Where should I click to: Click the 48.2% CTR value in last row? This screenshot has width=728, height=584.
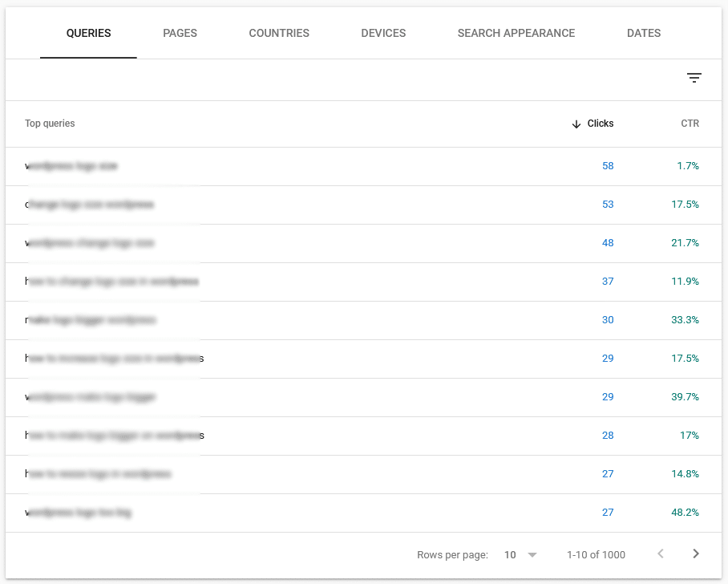click(x=685, y=513)
